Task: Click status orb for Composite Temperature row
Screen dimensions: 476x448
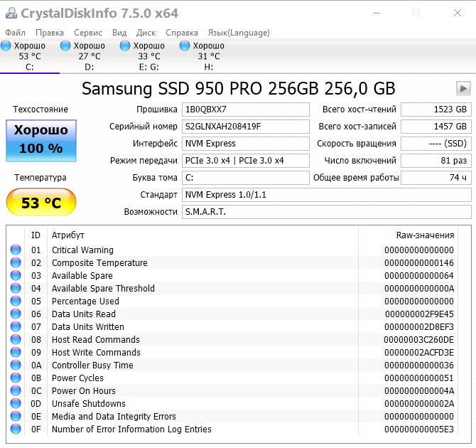Action: [x=16, y=262]
